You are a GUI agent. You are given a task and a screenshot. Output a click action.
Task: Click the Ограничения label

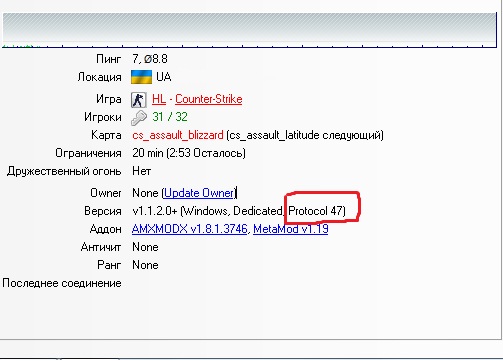(88, 153)
